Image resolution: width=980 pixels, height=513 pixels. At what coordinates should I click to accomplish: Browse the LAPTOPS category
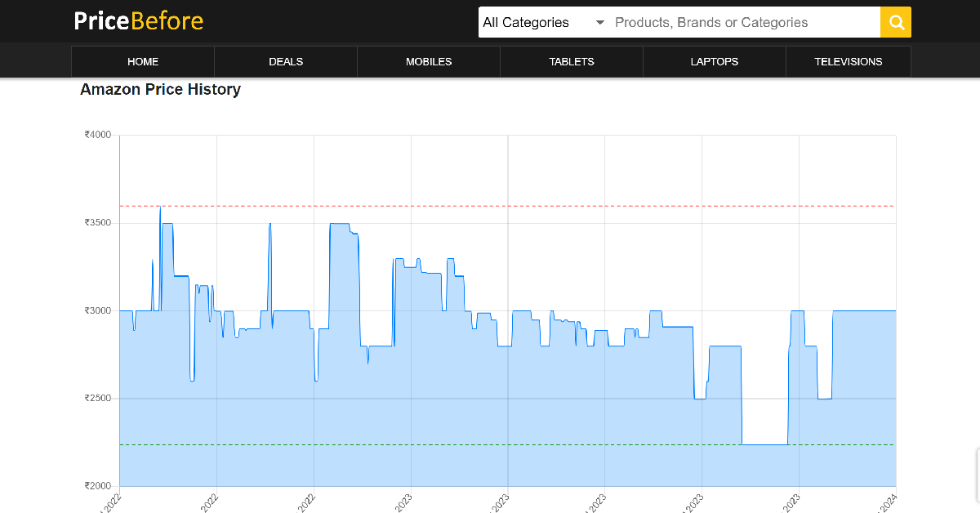click(x=715, y=61)
